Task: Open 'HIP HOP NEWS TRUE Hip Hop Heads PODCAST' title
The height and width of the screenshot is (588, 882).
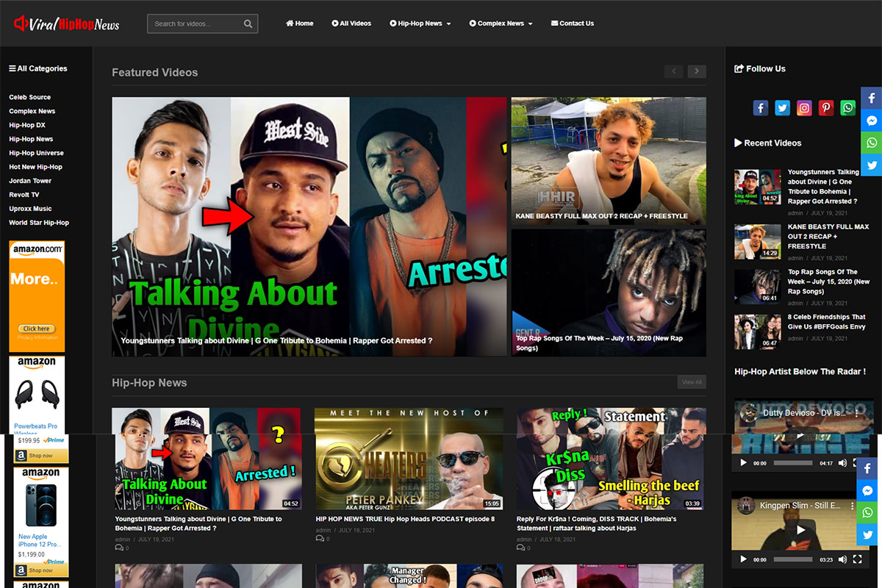Action: (405, 519)
